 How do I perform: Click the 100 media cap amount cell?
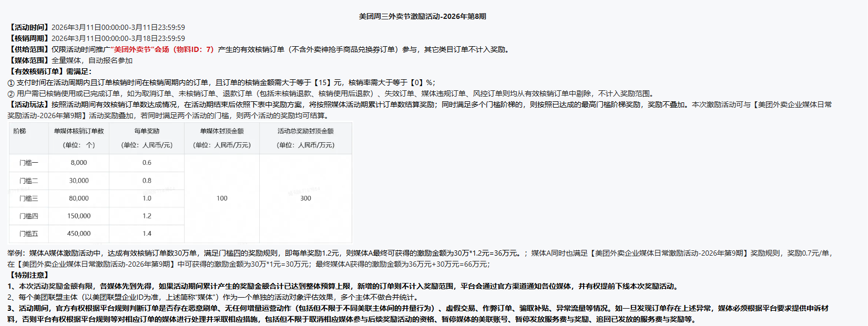tap(222, 198)
